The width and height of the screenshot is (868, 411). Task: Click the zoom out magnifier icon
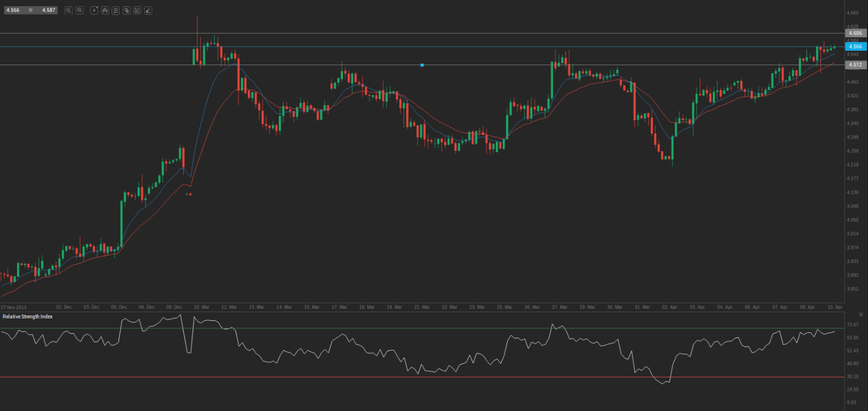pos(68,10)
